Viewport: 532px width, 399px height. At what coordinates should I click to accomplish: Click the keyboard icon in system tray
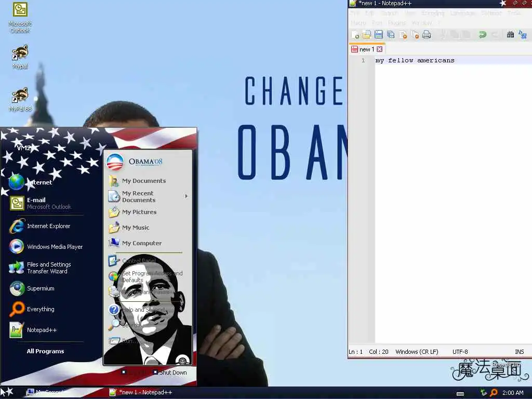pos(460,393)
